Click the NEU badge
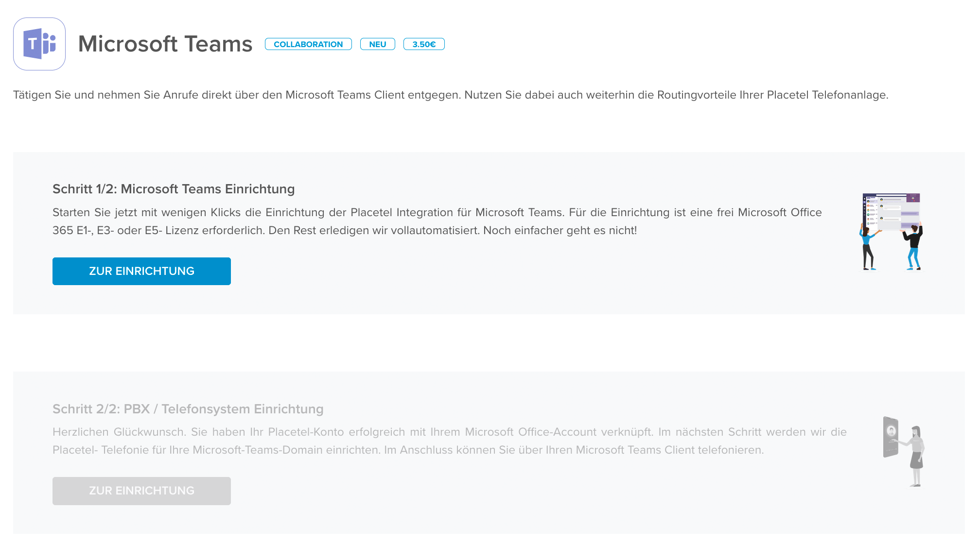The image size is (980, 544). [377, 44]
